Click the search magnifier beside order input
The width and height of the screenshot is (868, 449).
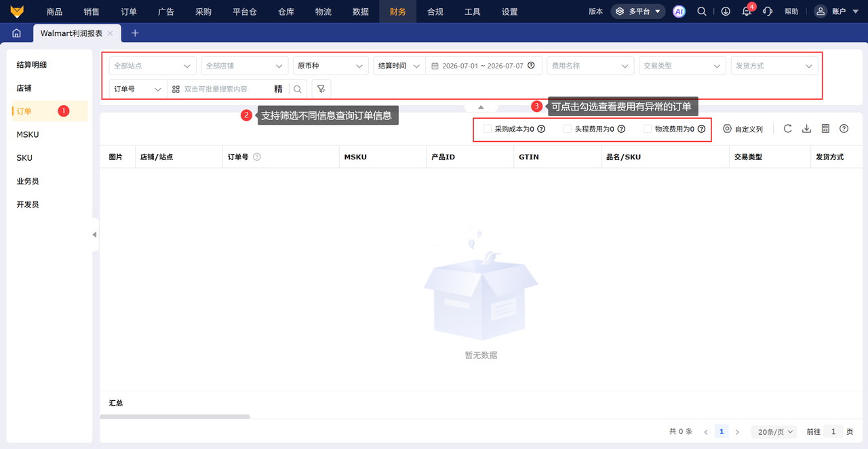click(298, 89)
